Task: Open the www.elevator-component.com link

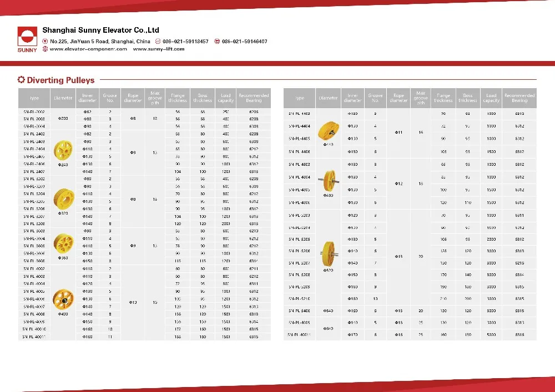Action: pyautogui.click(x=88, y=49)
